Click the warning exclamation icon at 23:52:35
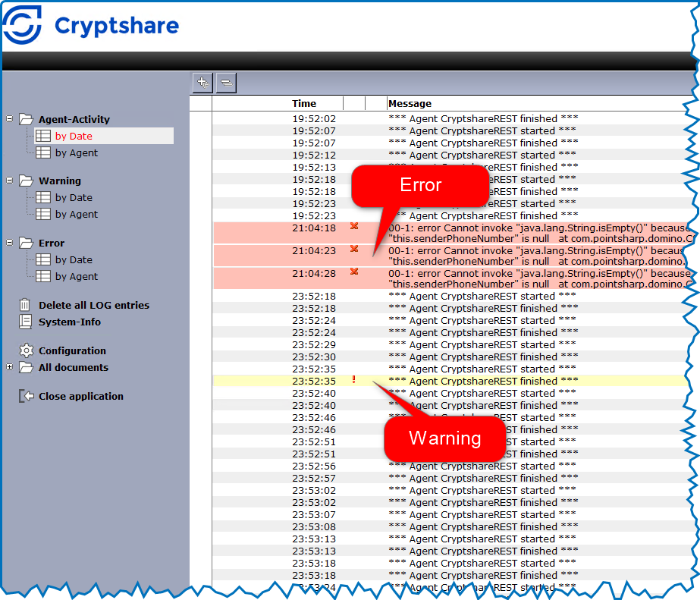Screen dimensions: 700x600 (x=353, y=380)
